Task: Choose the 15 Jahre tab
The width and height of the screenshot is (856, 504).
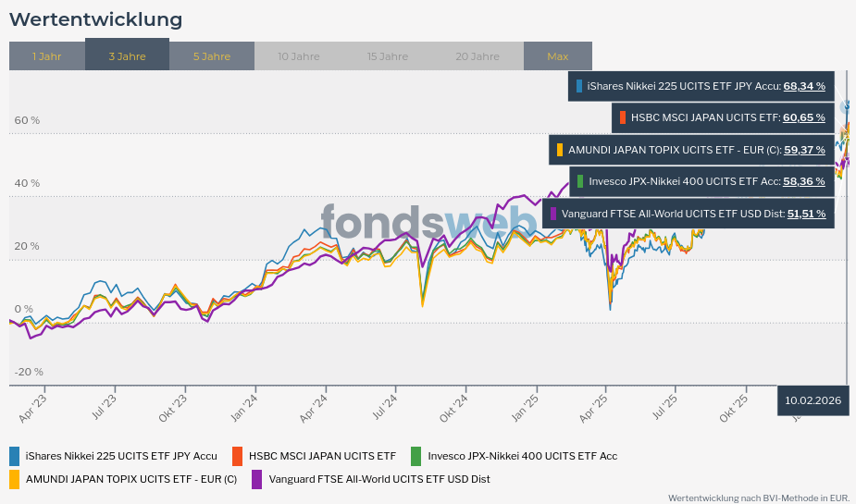Action: [x=388, y=56]
